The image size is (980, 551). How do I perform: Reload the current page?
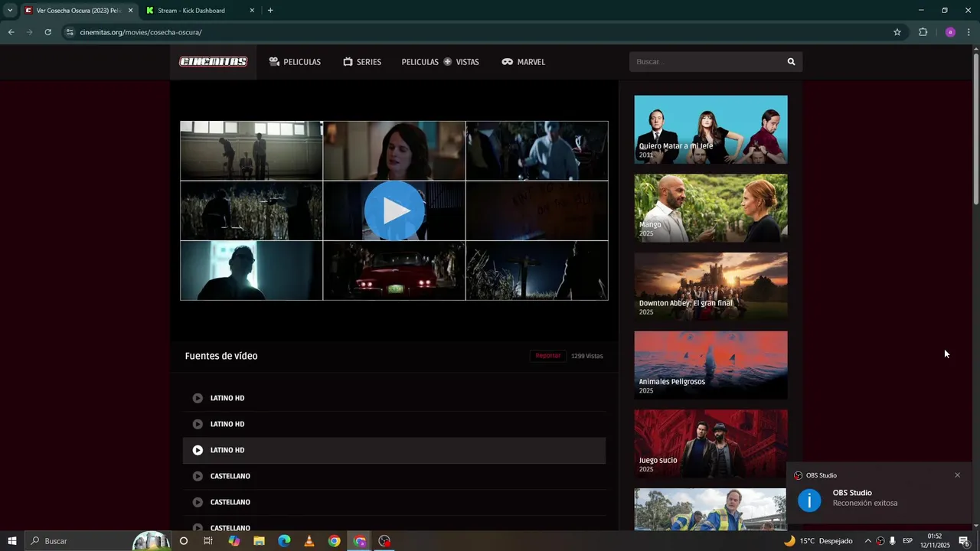pos(47,32)
